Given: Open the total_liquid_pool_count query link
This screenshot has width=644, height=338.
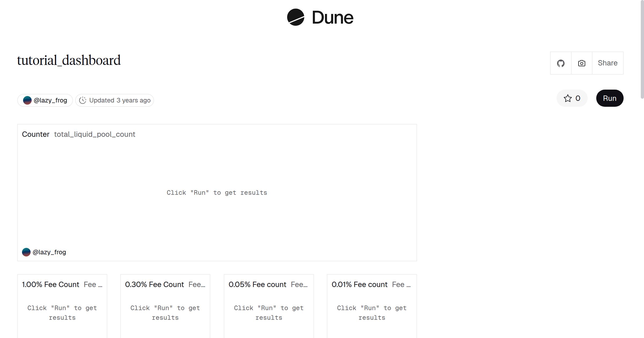Looking at the screenshot, I should coord(94,134).
